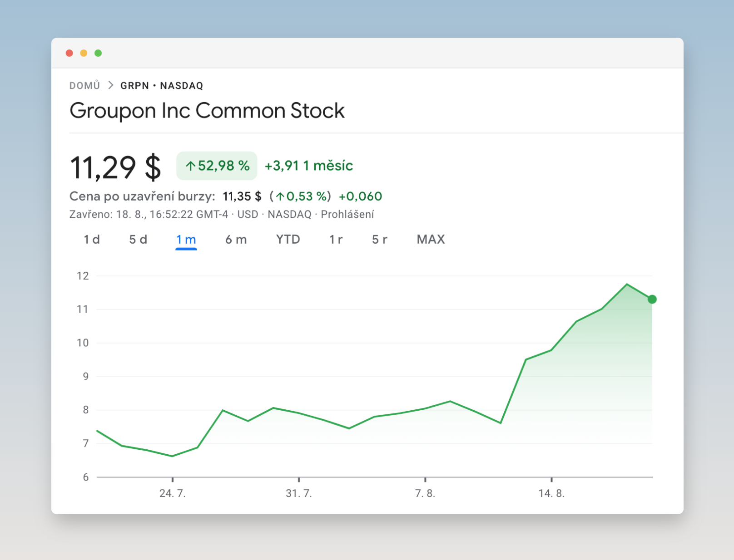Click the 9 y-axis label
734x560 pixels.
[85, 377]
